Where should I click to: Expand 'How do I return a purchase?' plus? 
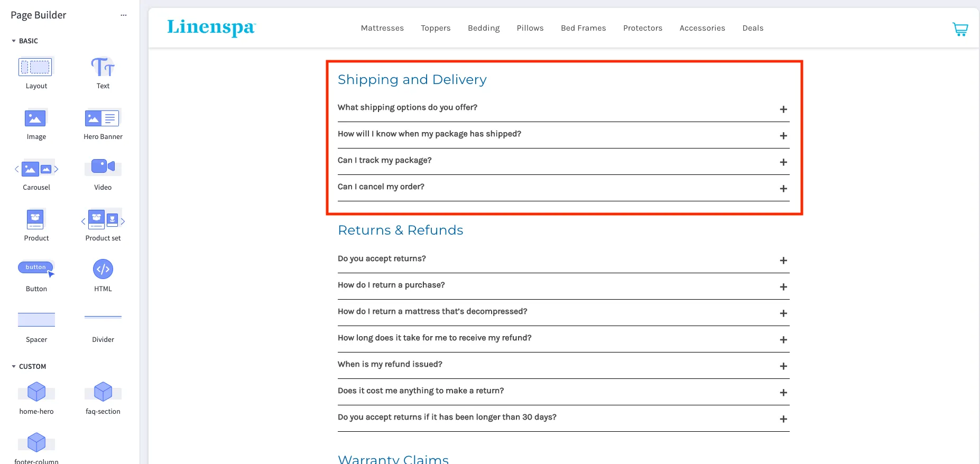(783, 287)
